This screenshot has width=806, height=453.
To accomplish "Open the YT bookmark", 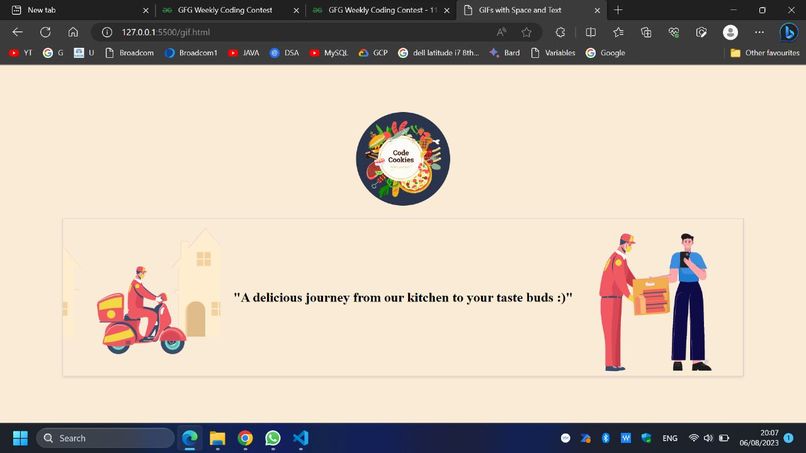I will tap(21, 52).
